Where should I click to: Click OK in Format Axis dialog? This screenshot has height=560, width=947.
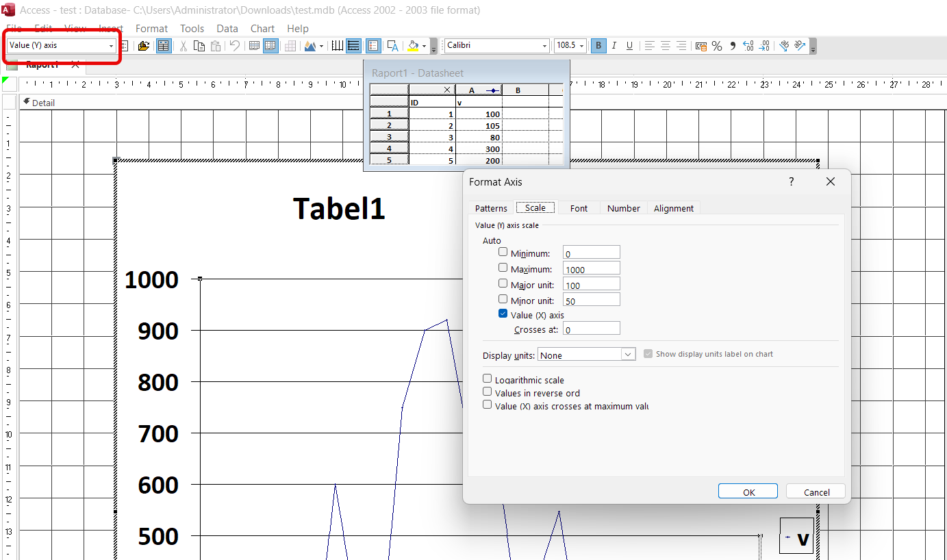[748, 492]
